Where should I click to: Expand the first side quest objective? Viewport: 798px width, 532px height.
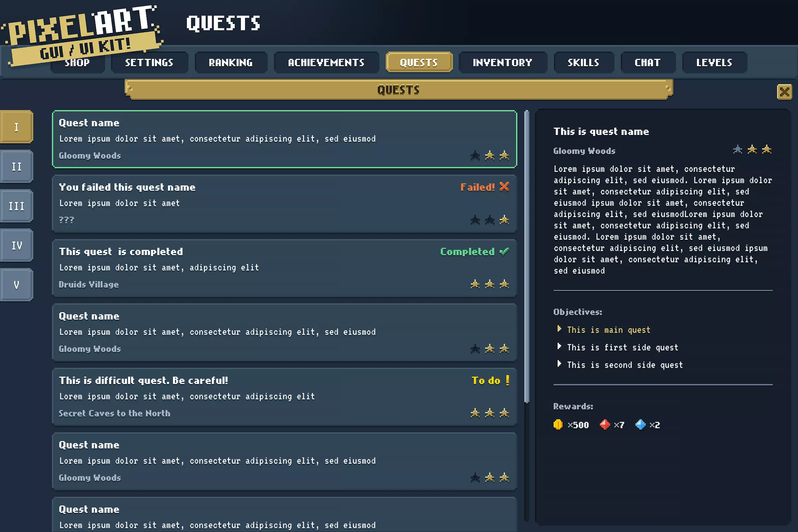559,346
